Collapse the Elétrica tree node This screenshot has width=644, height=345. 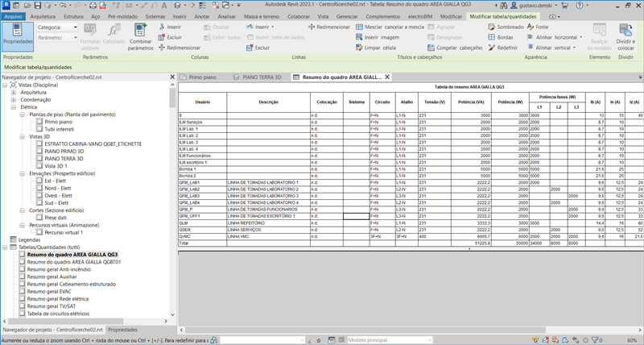pyautogui.click(x=14, y=106)
